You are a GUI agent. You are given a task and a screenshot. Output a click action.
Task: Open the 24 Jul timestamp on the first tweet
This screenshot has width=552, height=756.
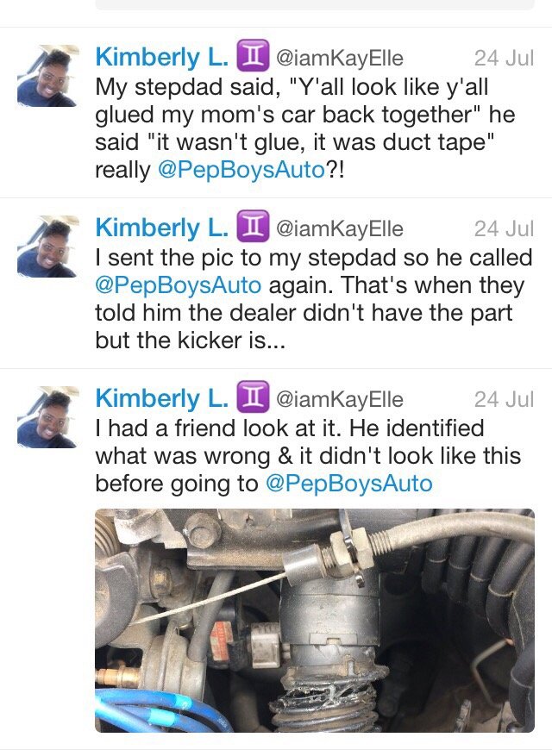[504, 59]
